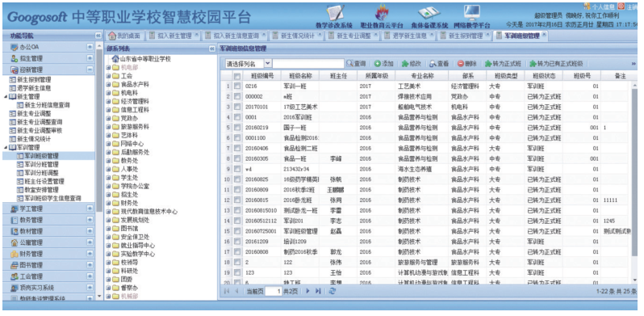Expand the 教务管理 section
Viewport: 644px width, 316px height.
tap(90, 220)
